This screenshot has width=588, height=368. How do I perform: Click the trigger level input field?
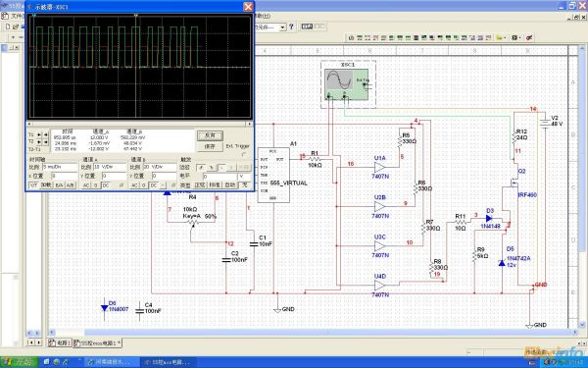[220, 177]
